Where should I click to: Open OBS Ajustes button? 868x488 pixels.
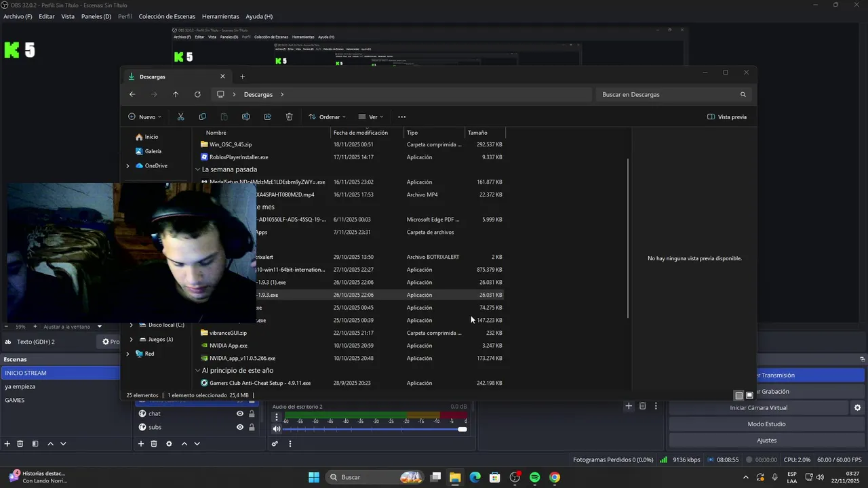pyautogui.click(x=766, y=440)
